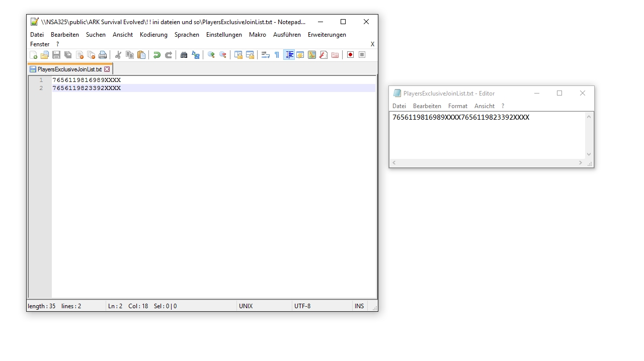Click line number 2 in the margin
Screen dimensions: 644x361
(x=41, y=88)
